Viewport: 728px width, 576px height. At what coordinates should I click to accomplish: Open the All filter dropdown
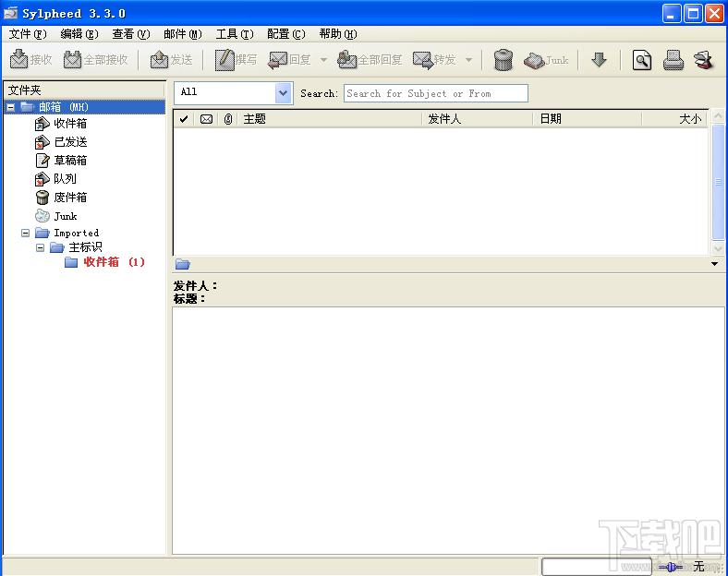pyautogui.click(x=283, y=93)
